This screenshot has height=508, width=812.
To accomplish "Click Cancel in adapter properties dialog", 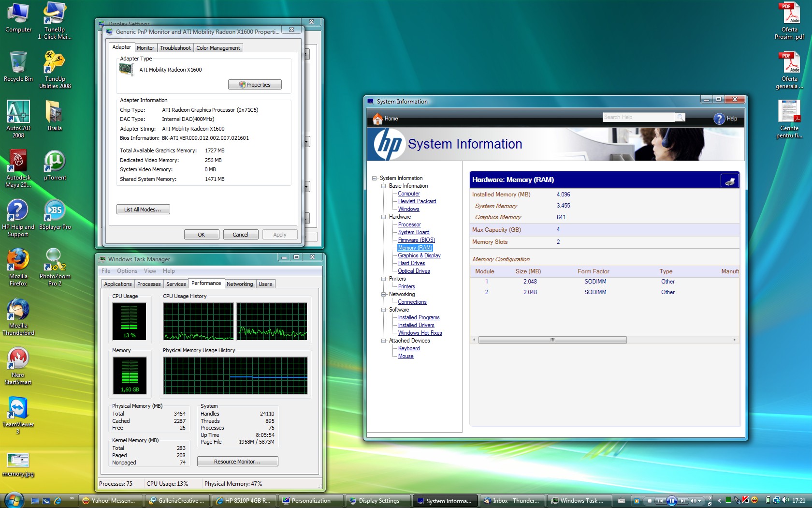I will [x=240, y=235].
